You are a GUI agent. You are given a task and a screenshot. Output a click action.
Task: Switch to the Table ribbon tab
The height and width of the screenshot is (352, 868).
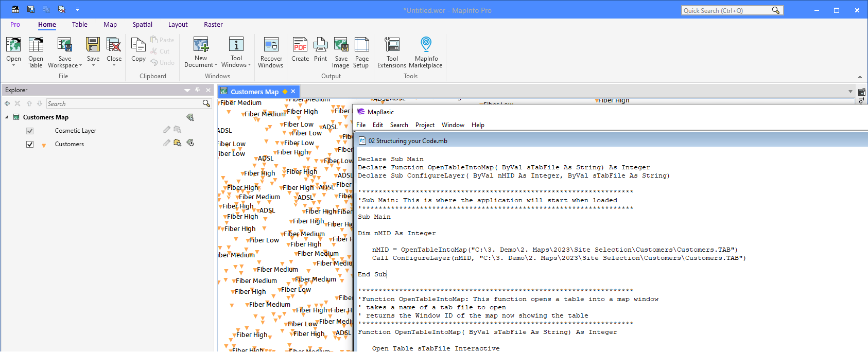click(x=80, y=24)
